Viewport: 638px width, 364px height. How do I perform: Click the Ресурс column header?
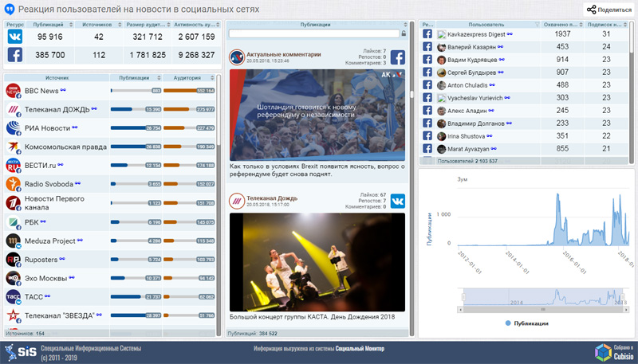click(x=15, y=25)
